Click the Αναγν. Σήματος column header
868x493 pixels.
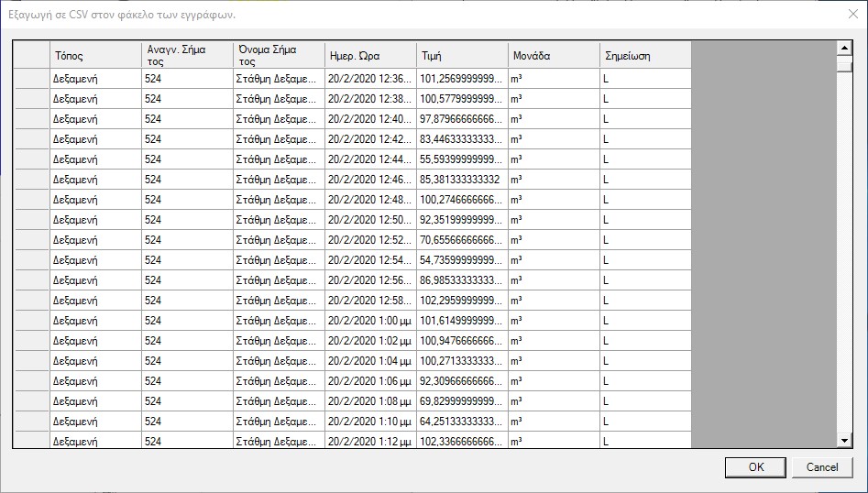187,55
